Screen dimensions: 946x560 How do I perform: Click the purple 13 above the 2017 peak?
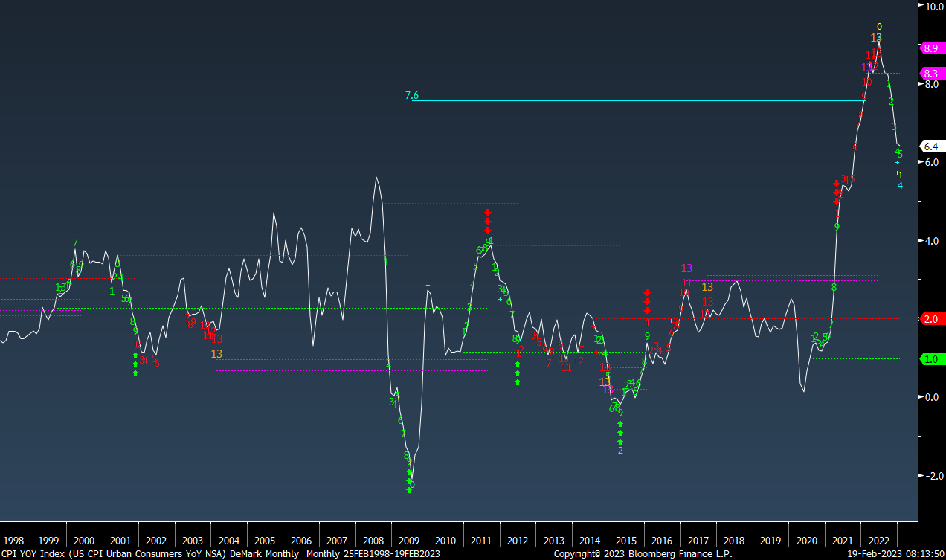pos(686,268)
